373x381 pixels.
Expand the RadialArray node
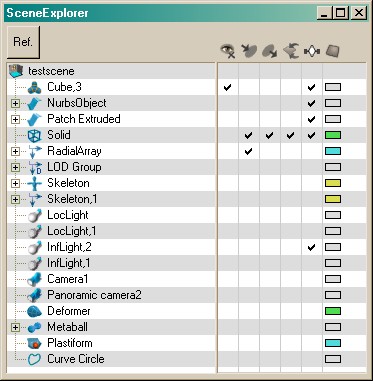click(x=15, y=151)
